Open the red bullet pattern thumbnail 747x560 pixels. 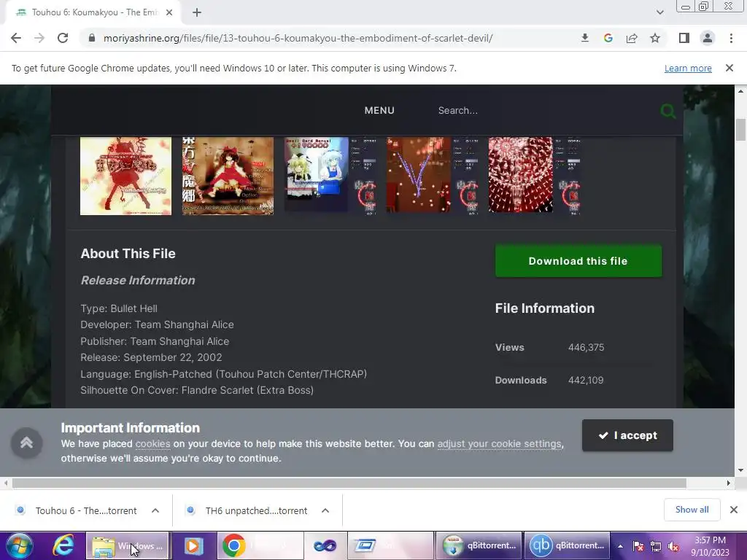(x=534, y=176)
